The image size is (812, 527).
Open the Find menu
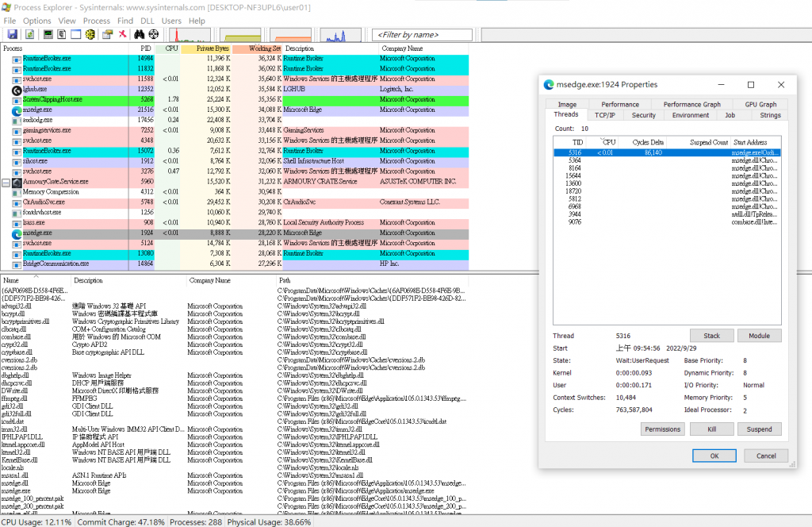(x=124, y=21)
